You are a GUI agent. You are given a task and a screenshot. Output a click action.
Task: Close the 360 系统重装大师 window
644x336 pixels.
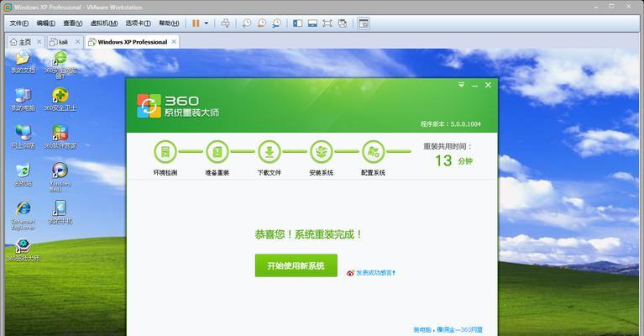pos(488,85)
